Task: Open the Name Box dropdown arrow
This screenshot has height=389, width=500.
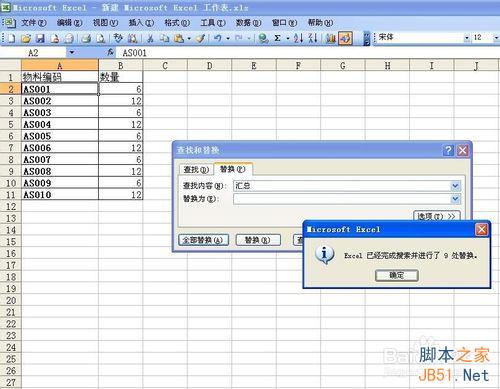Action: tap(72, 53)
